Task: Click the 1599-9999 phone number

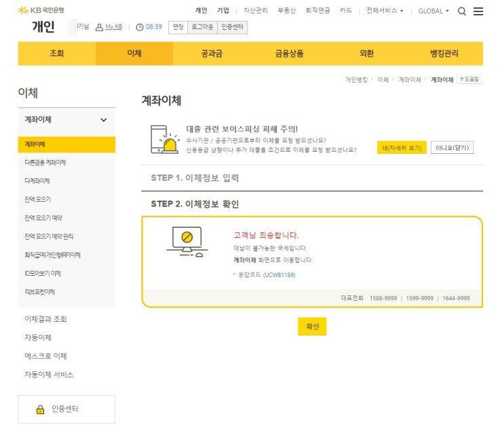Action: (x=420, y=298)
